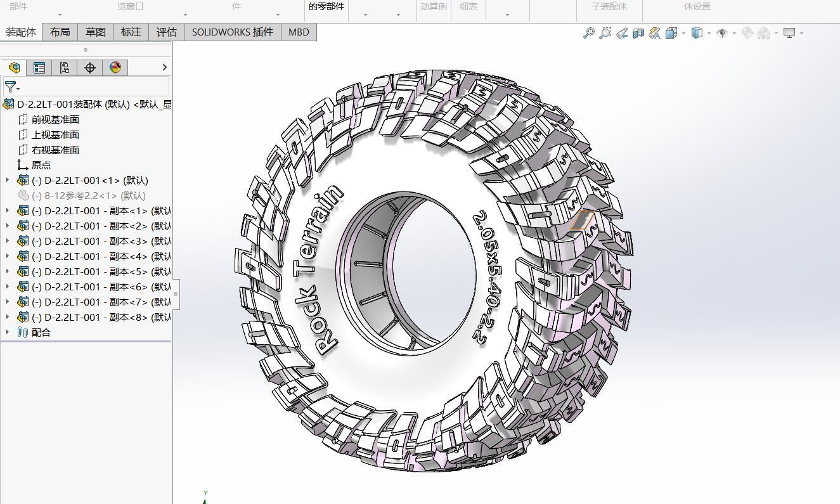Expand the 配合 mates folder arrow

tap(8, 332)
